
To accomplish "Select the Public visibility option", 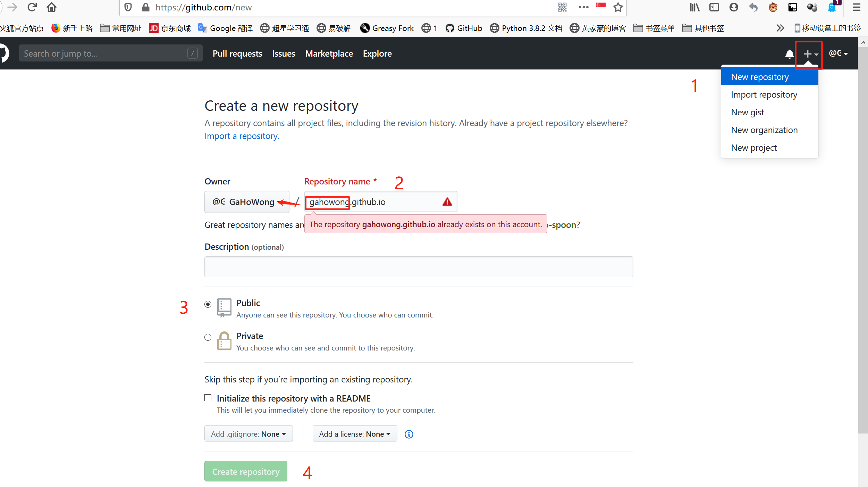I will coord(208,304).
